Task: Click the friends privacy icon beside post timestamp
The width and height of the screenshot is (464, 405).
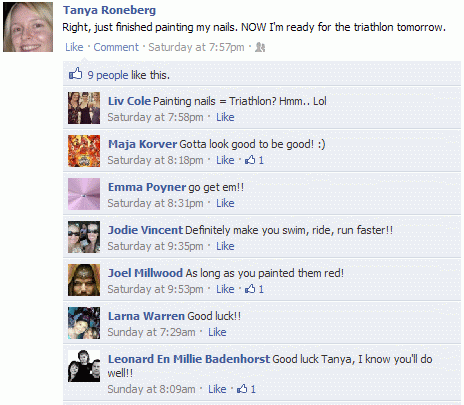Action: [x=260, y=47]
